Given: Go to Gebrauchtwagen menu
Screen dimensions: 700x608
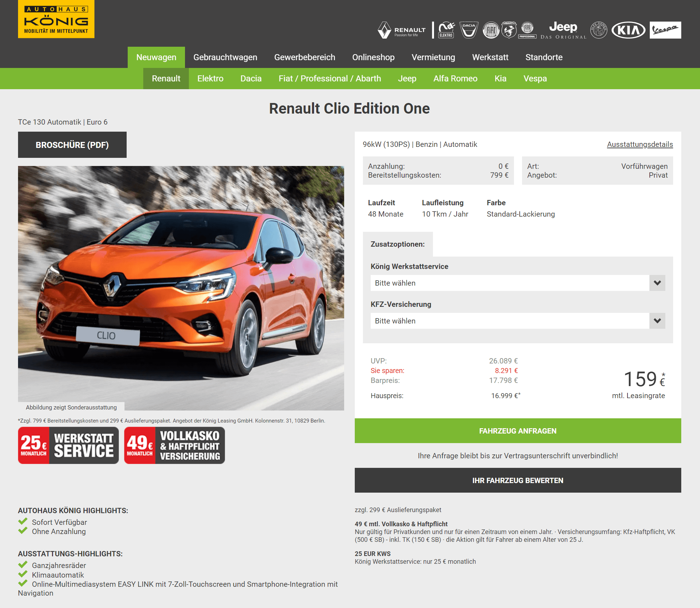Looking at the screenshot, I should pyautogui.click(x=225, y=57).
